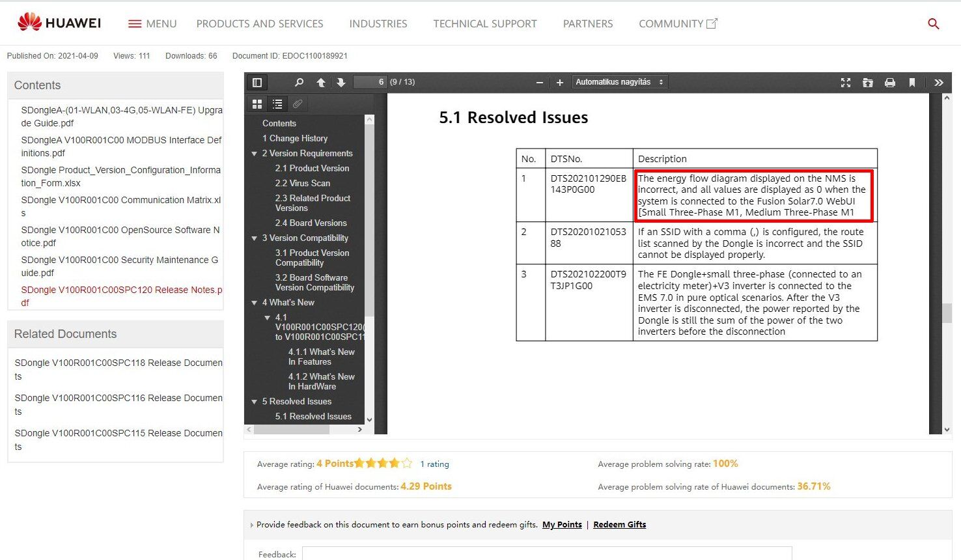Go to previous PDF page arrow

pyautogui.click(x=321, y=82)
